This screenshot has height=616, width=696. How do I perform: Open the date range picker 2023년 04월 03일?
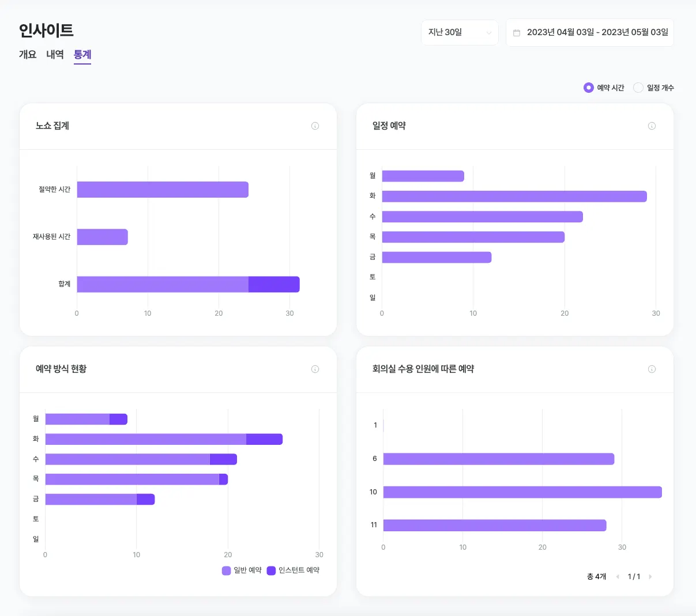(590, 33)
